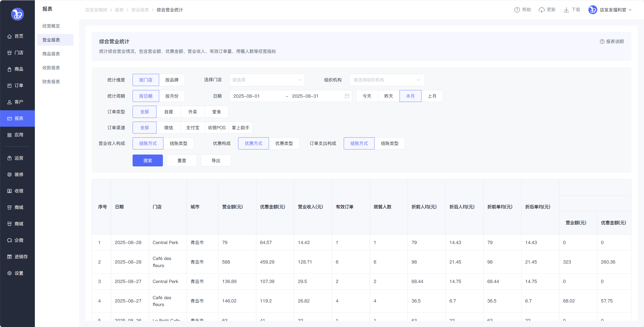
Task: Select the 今天 quick date button
Action: pos(367,96)
